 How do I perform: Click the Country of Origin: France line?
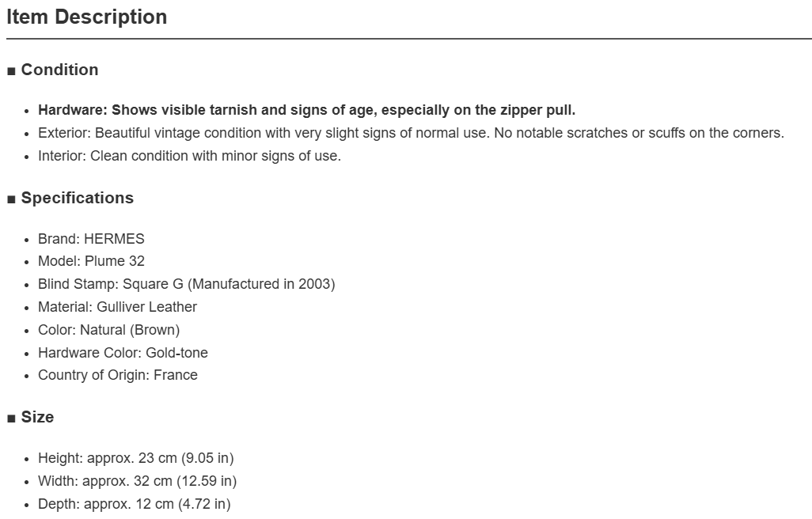point(118,375)
